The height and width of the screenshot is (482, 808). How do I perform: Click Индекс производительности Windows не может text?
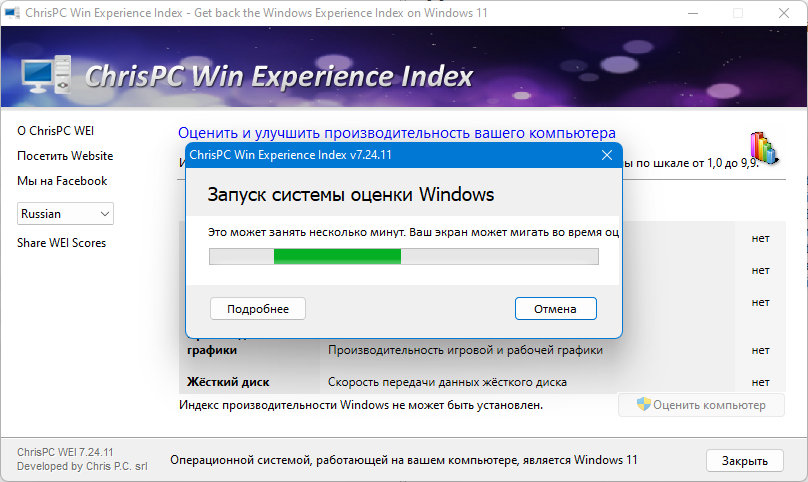coord(361,405)
